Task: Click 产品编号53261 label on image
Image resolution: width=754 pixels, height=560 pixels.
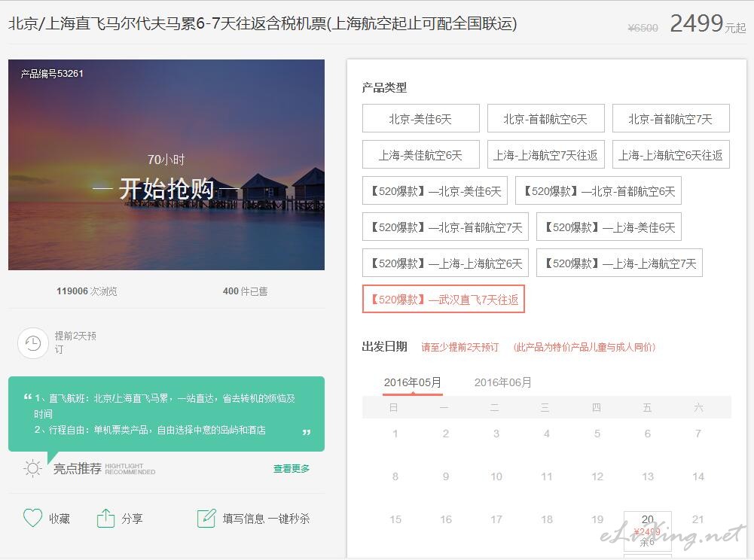Action: (x=52, y=74)
